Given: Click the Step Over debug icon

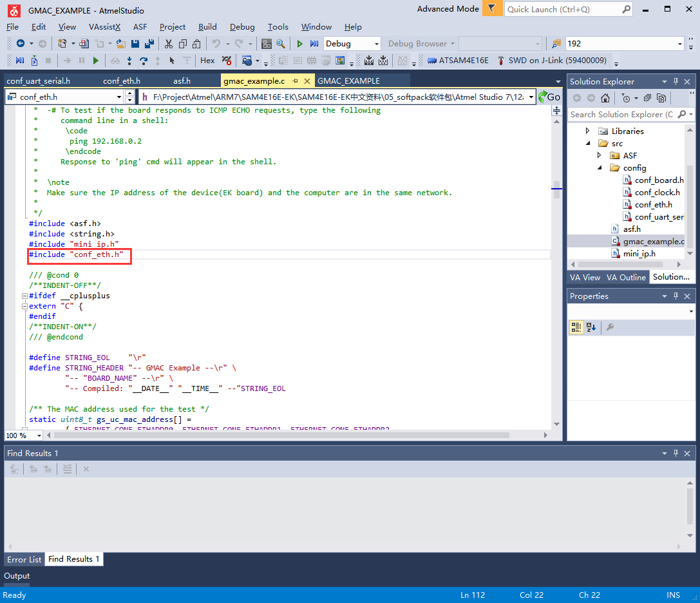Looking at the screenshot, I should point(144,61).
